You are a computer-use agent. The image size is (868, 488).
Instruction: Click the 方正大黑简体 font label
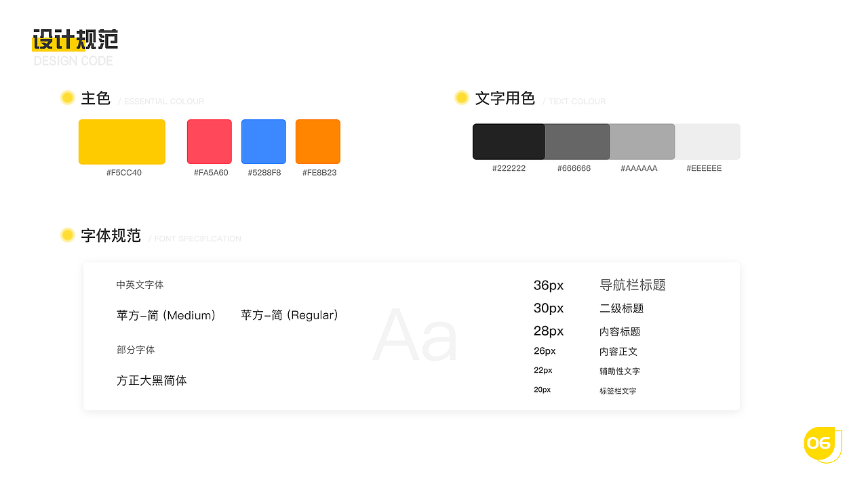click(151, 380)
